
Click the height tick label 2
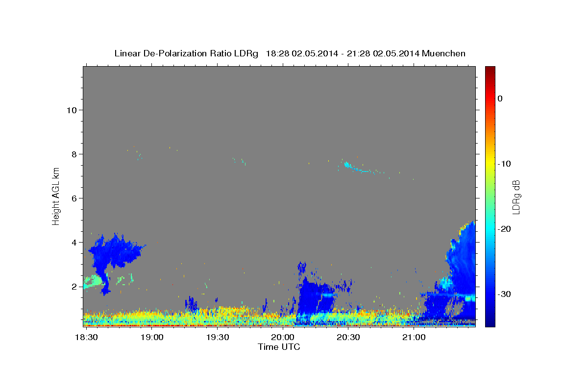(74, 287)
